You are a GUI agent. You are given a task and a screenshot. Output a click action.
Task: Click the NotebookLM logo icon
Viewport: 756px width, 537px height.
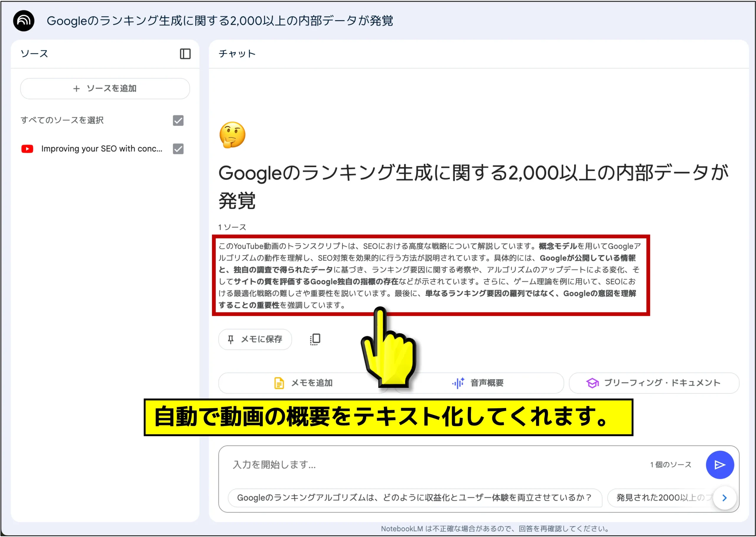[x=23, y=21]
